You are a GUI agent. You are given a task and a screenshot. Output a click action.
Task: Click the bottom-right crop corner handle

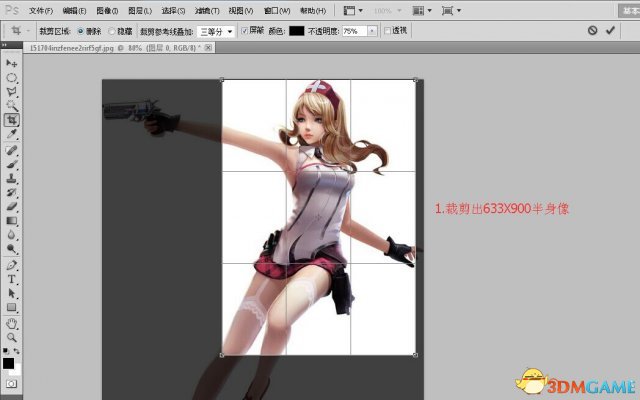(x=416, y=355)
